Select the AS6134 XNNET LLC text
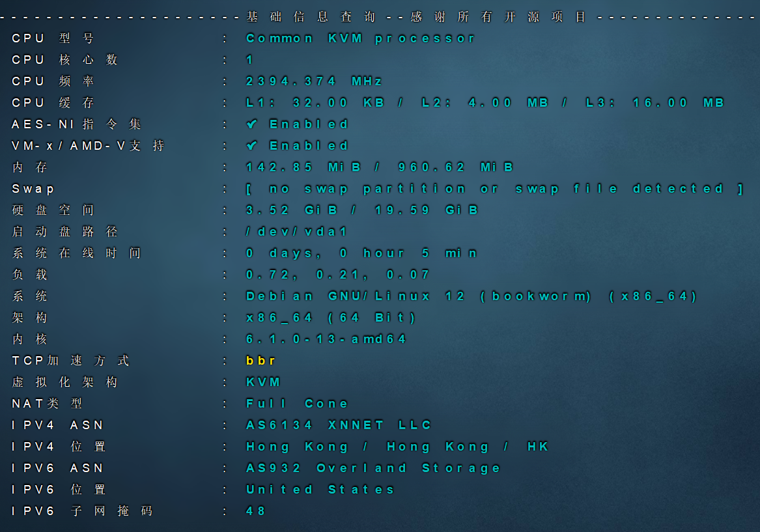760x532 pixels. click(339, 425)
